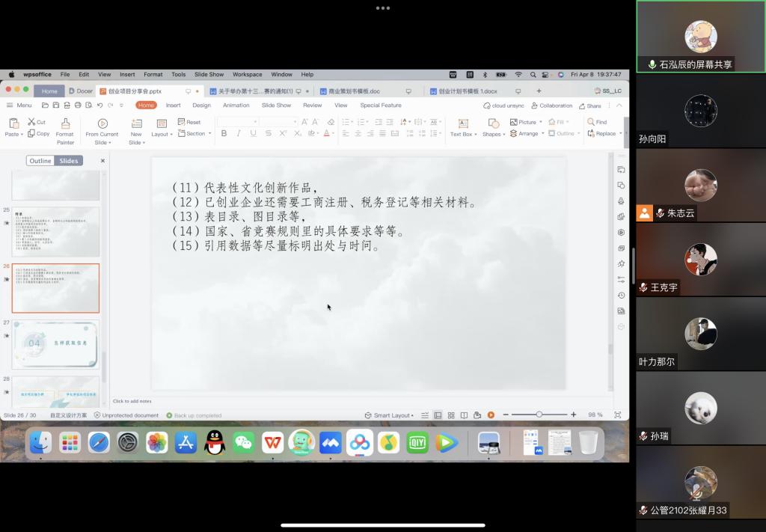Viewport: 766px width, 532px height.
Task: Click the Share button
Action: coord(590,106)
